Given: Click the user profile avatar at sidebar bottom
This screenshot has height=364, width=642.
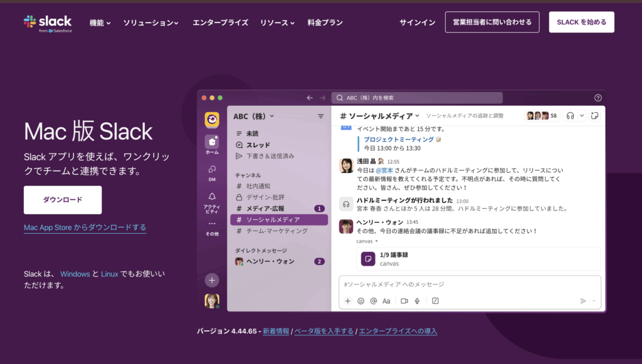Looking at the screenshot, I should click(212, 301).
